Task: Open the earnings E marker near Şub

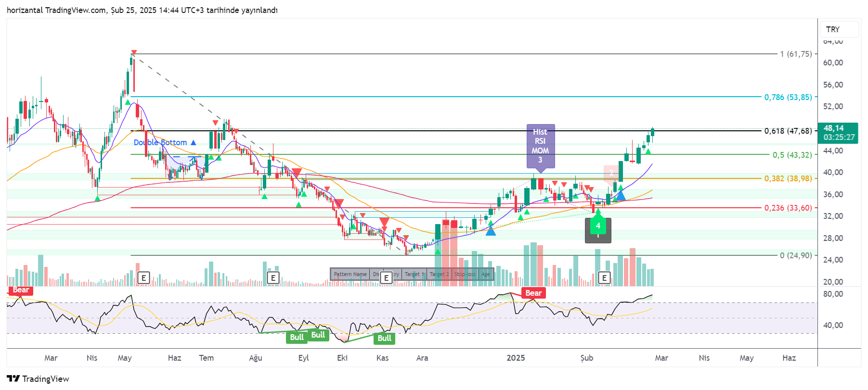Action: (604, 277)
